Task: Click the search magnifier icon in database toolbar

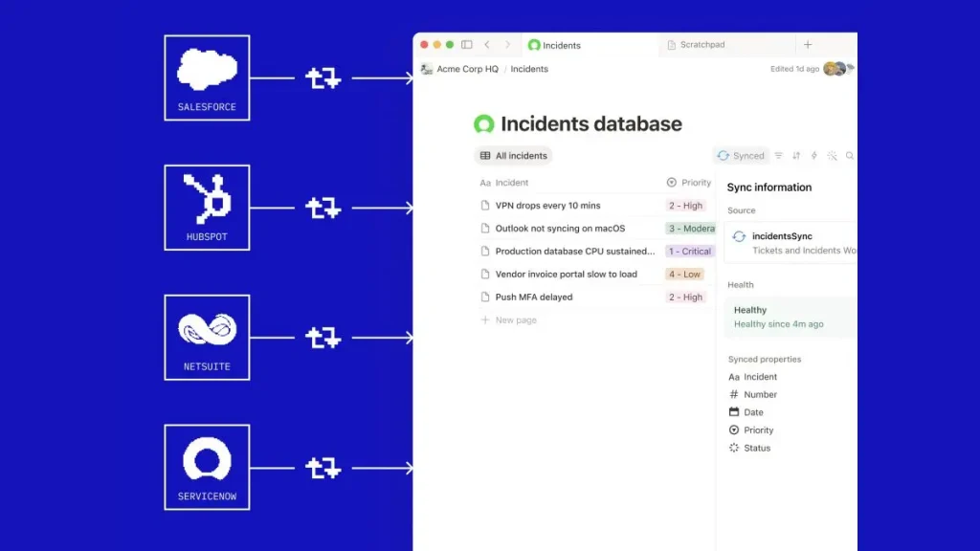Action: pyautogui.click(x=850, y=156)
